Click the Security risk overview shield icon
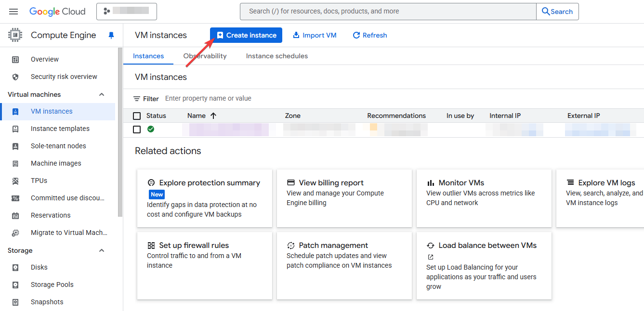 pyautogui.click(x=15, y=77)
